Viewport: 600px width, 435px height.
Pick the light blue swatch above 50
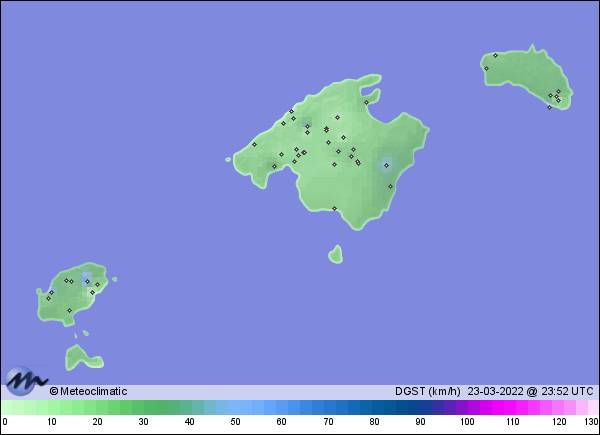[234, 407]
